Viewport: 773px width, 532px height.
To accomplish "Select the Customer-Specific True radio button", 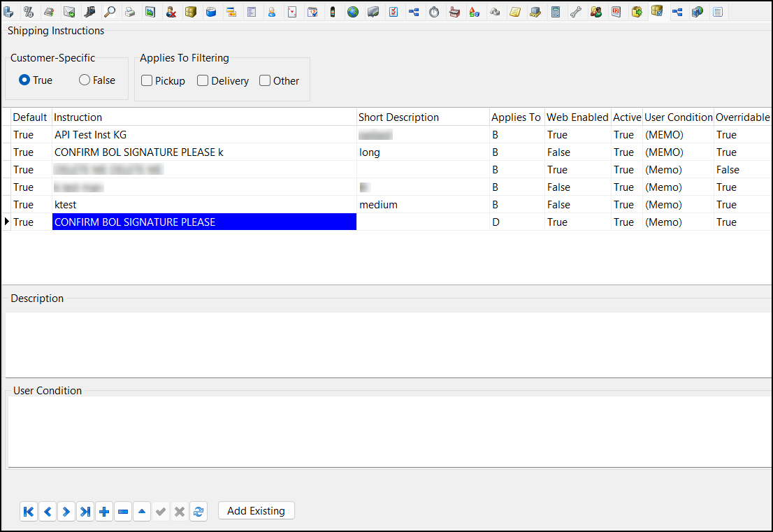I will pyautogui.click(x=24, y=80).
